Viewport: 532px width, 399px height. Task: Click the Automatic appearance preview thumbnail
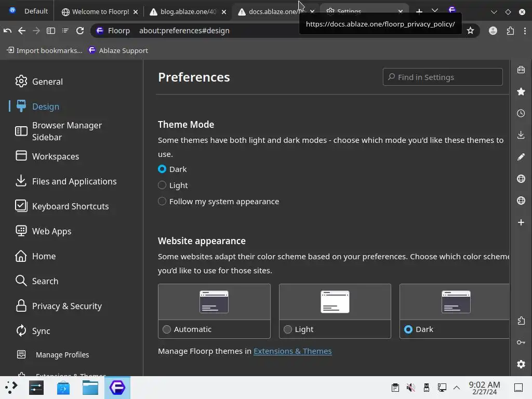[x=214, y=302]
